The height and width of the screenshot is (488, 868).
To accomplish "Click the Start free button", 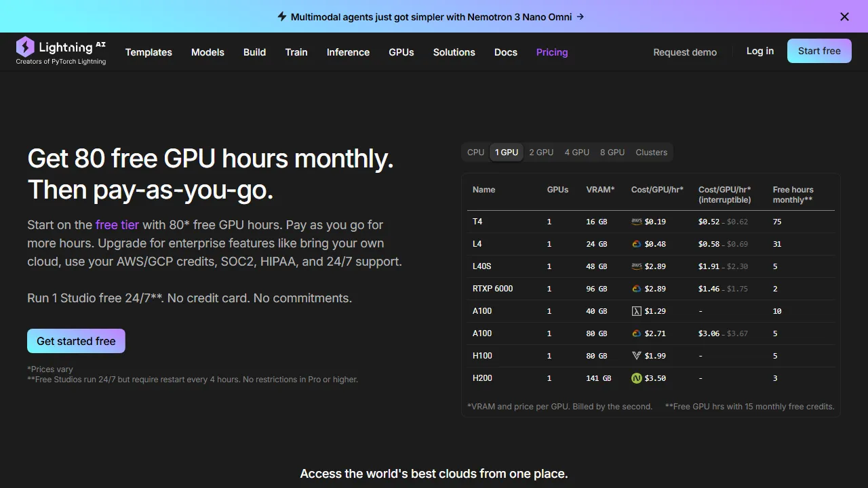I will tap(819, 51).
